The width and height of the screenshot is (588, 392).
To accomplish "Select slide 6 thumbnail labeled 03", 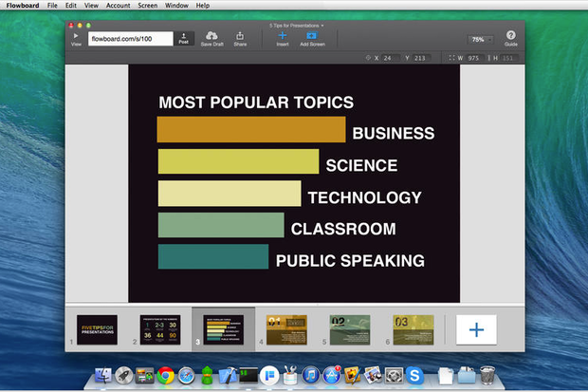I will [413, 329].
